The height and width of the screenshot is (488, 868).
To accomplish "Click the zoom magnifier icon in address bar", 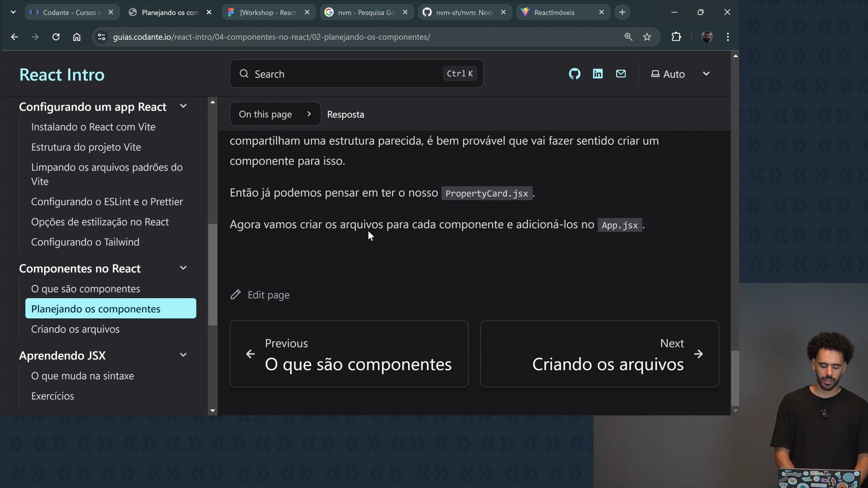I will (x=628, y=37).
